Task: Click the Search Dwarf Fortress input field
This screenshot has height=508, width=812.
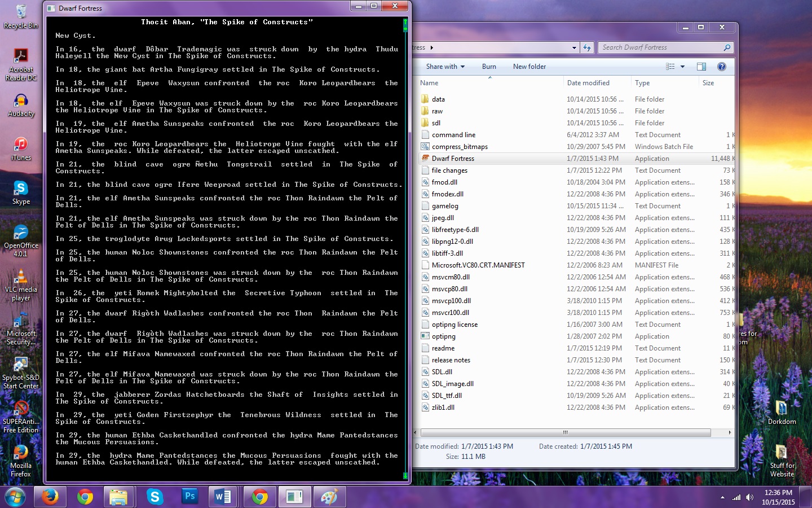Action: [660, 47]
